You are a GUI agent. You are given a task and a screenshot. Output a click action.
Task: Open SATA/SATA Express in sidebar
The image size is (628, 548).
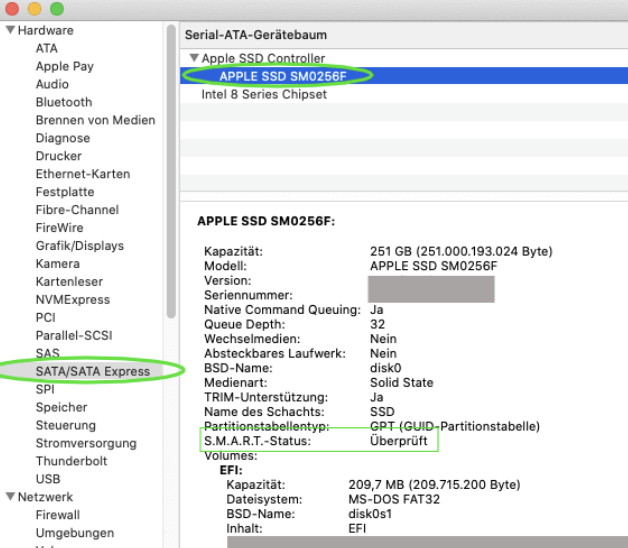[x=92, y=371]
